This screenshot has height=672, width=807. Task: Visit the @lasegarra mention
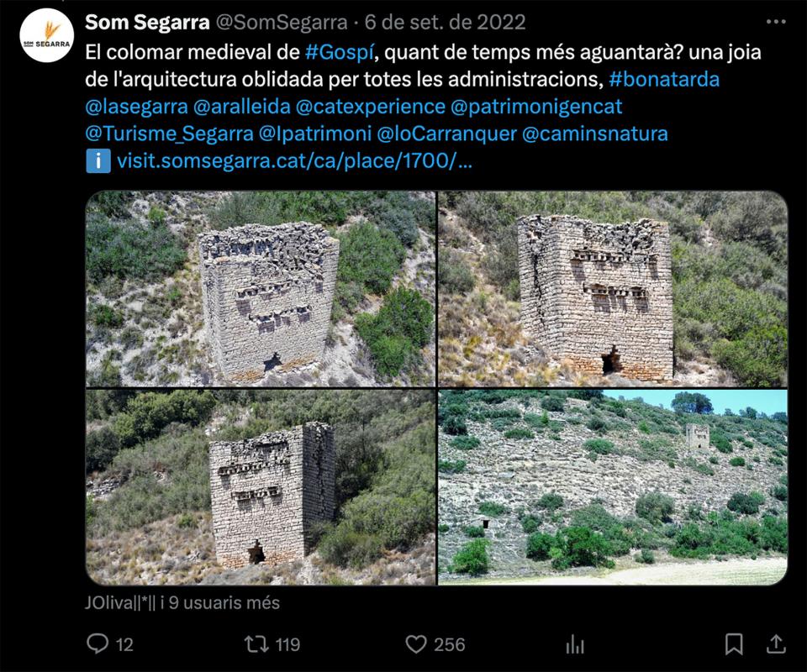[136, 107]
